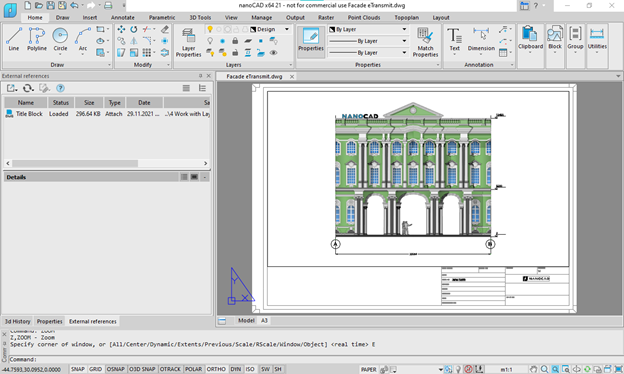This screenshot has width=624, height=374.
Task: Use the Erase tool in Modify panel
Action: tap(165, 29)
